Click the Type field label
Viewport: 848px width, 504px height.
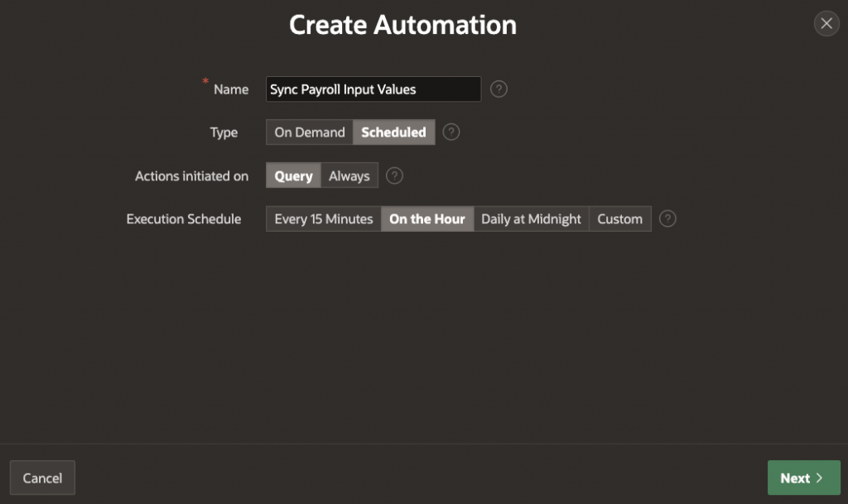pos(224,132)
